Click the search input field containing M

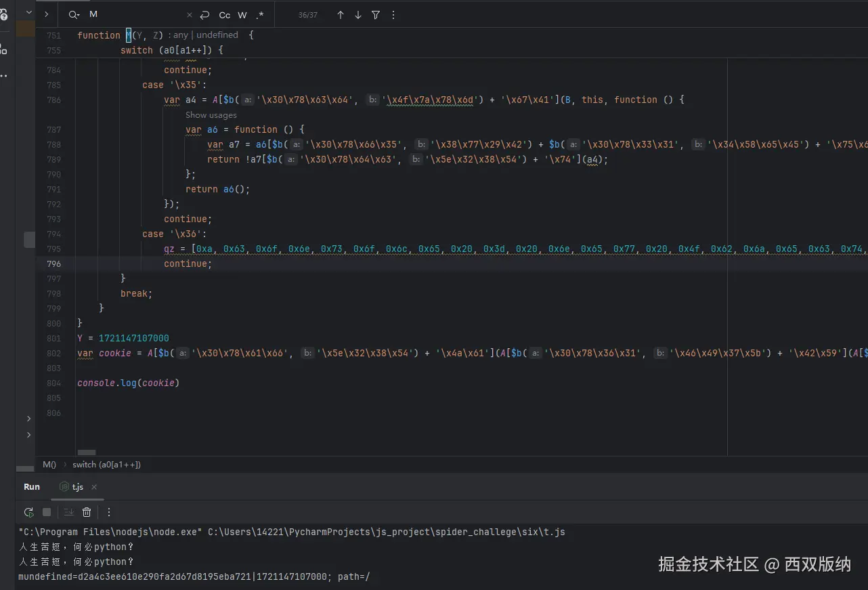[x=135, y=15]
